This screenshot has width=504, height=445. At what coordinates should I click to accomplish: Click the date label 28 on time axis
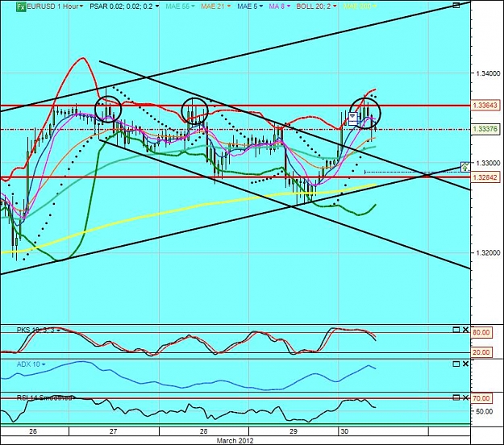(x=203, y=431)
